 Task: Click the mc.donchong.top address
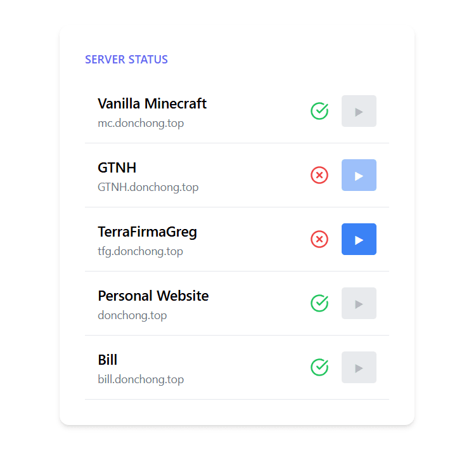(x=141, y=123)
